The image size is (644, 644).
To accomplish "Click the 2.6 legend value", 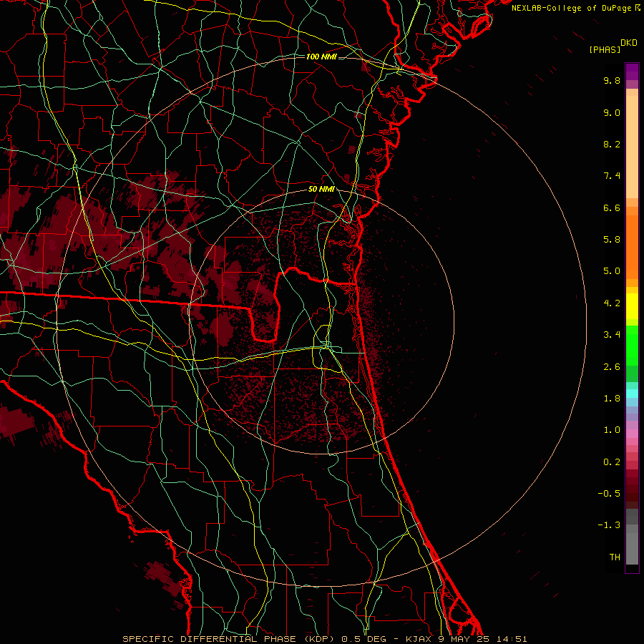I will [612, 367].
